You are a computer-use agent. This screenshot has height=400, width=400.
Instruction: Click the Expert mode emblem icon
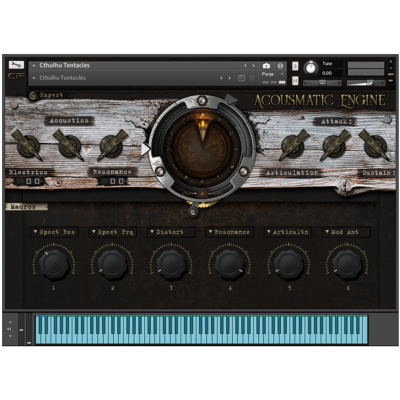click(33, 96)
